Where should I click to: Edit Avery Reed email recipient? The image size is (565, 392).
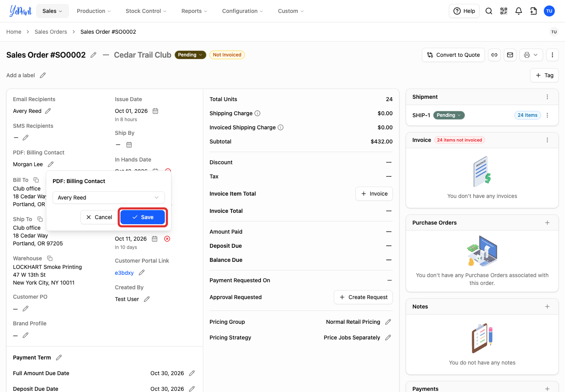(x=48, y=111)
